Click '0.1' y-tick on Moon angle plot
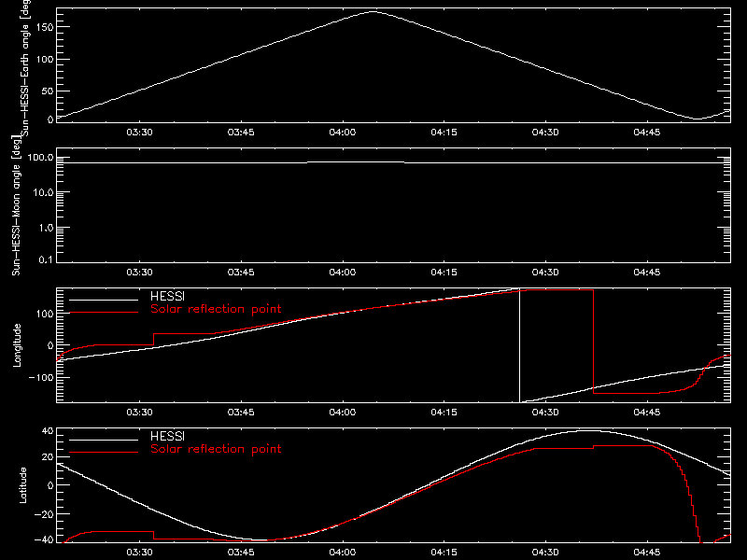This screenshot has width=747, height=560. click(x=46, y=260)
